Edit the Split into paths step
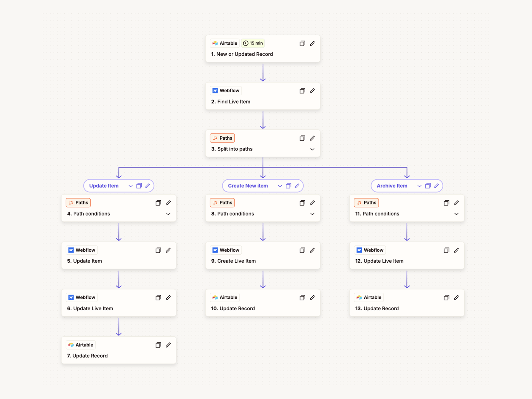Screen dimensions: 532x399 coord(312,138)
